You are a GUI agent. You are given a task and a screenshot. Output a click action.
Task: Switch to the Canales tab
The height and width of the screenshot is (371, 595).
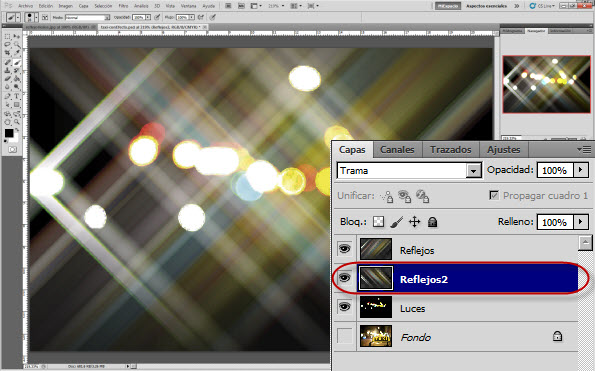(x=397, y=150)
